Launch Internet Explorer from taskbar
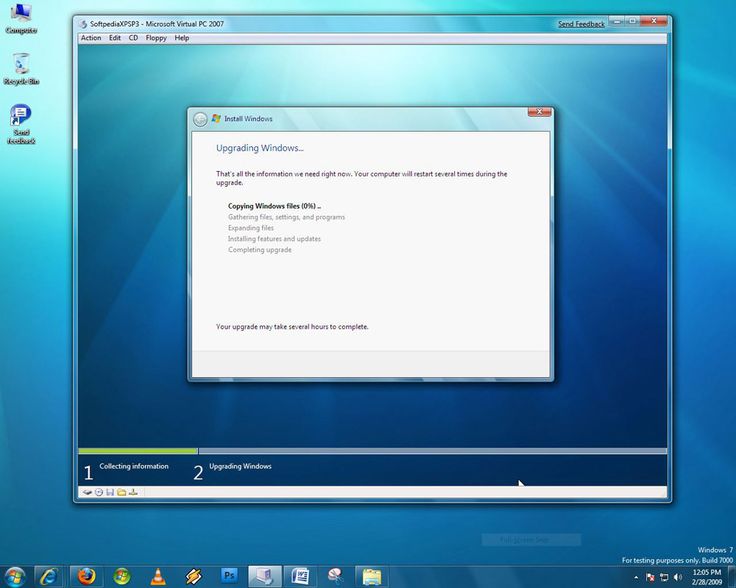The image size is (736, 588). pos(48,576)
